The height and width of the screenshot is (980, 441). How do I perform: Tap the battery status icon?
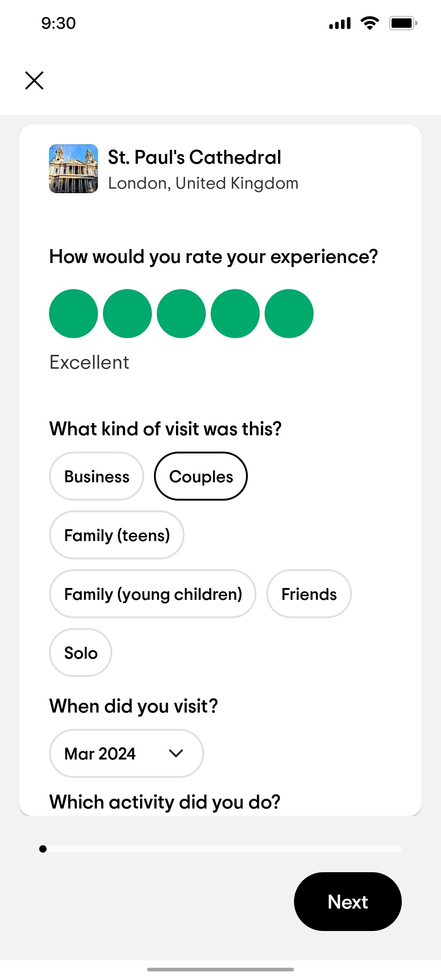[x=402, y=23]
